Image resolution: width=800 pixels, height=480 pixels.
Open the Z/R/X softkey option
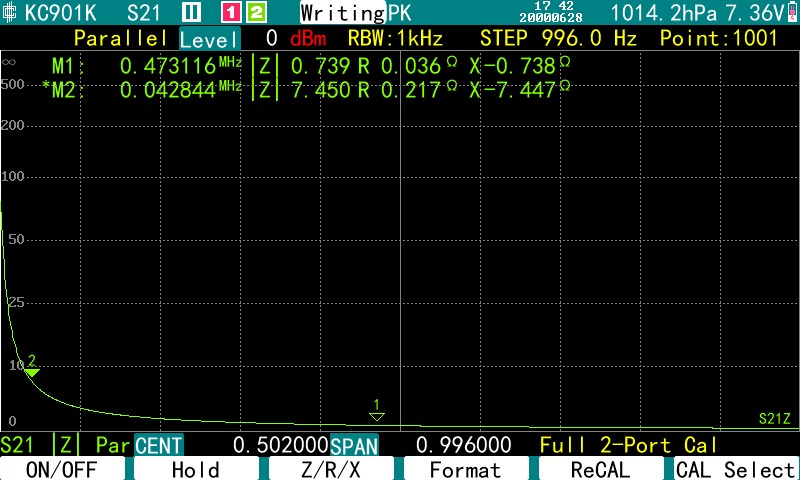331,468
